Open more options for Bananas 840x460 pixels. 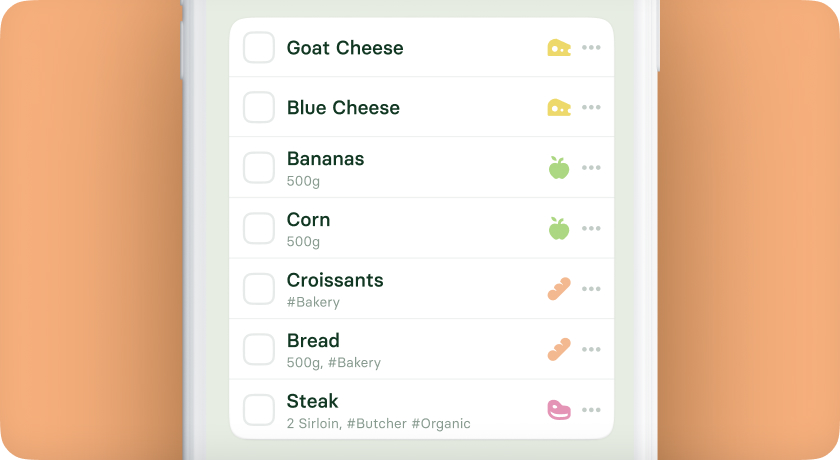click(x=591, y=168)
